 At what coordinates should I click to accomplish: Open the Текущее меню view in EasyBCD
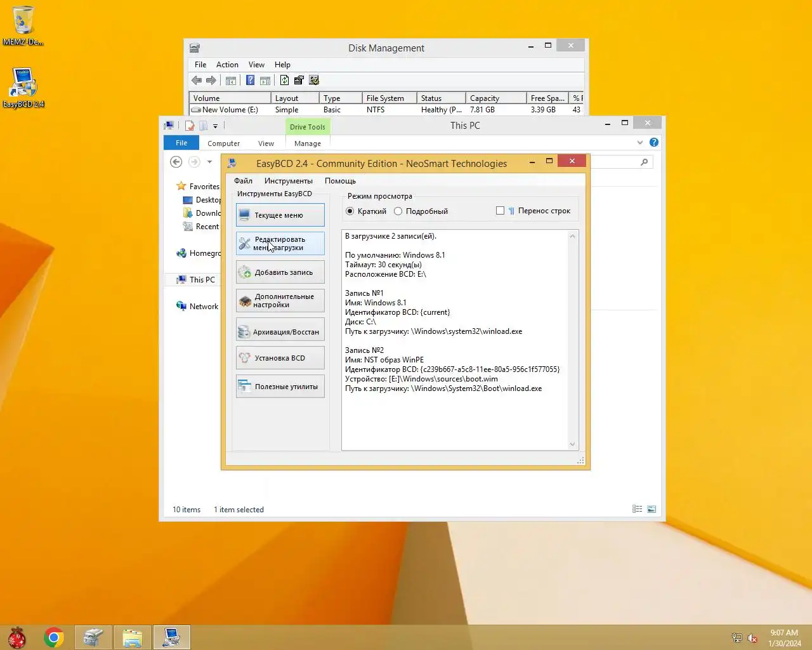click(x=280, y=215)
